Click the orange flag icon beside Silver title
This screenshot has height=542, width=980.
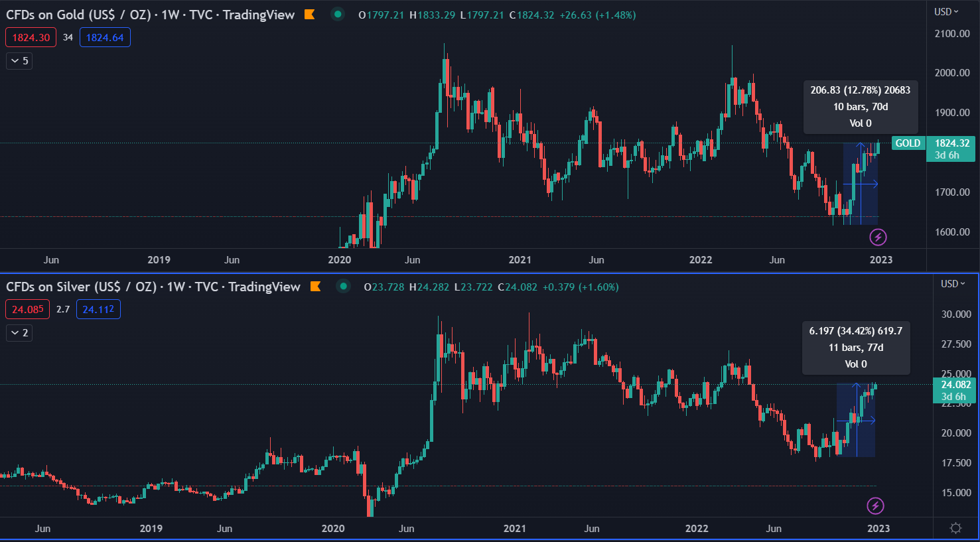315,287
